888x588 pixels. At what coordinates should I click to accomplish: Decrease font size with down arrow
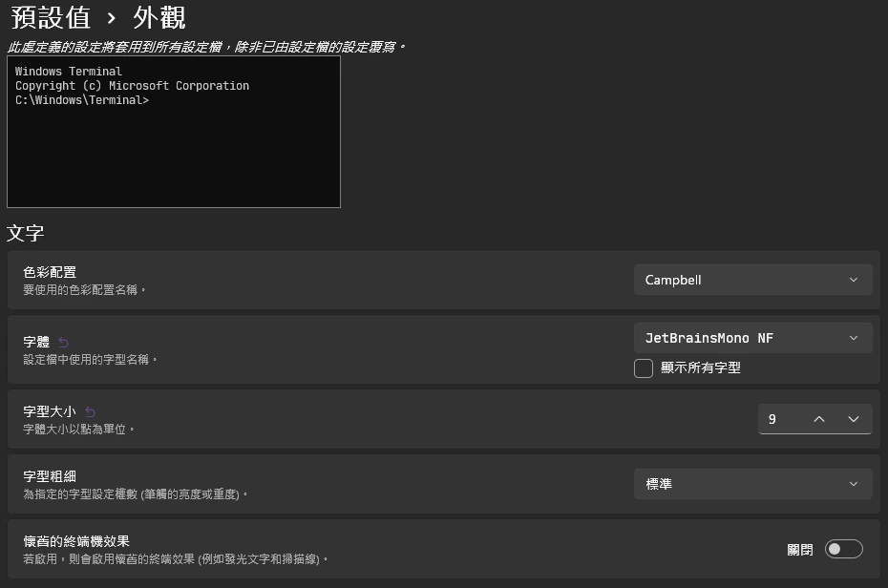coord(853,419)
